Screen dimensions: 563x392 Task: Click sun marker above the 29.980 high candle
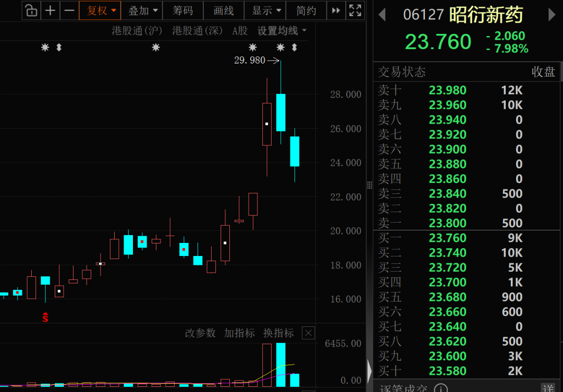(x=281, y=47)
